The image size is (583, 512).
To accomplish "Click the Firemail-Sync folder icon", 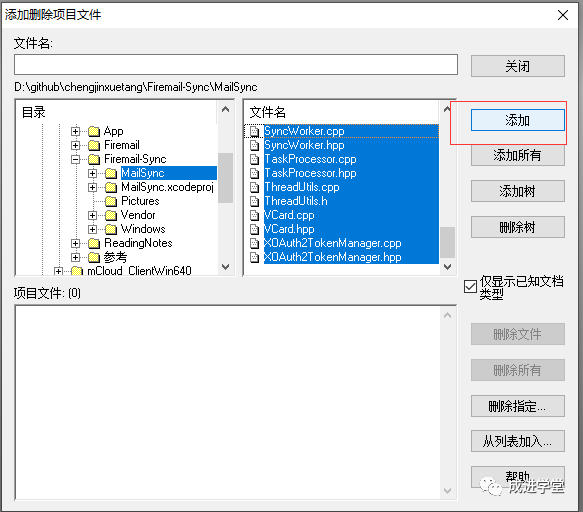I will point(94,160).
